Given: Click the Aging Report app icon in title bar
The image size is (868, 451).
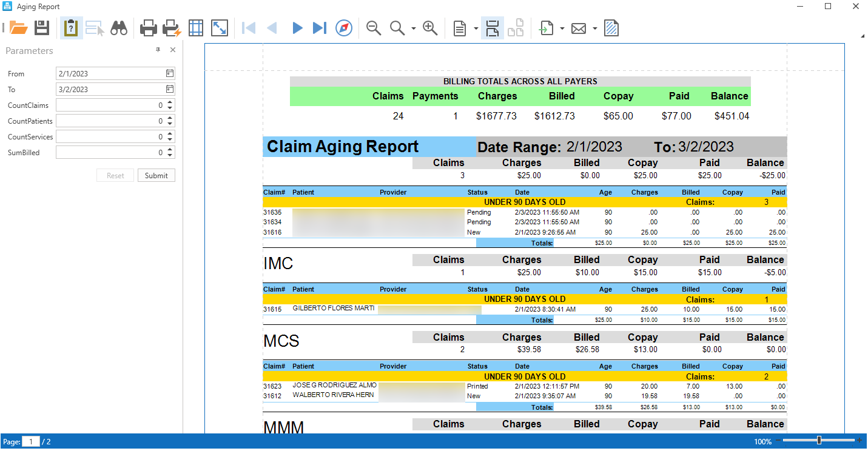Looking at the screenshot, I should tap(8, 7).
